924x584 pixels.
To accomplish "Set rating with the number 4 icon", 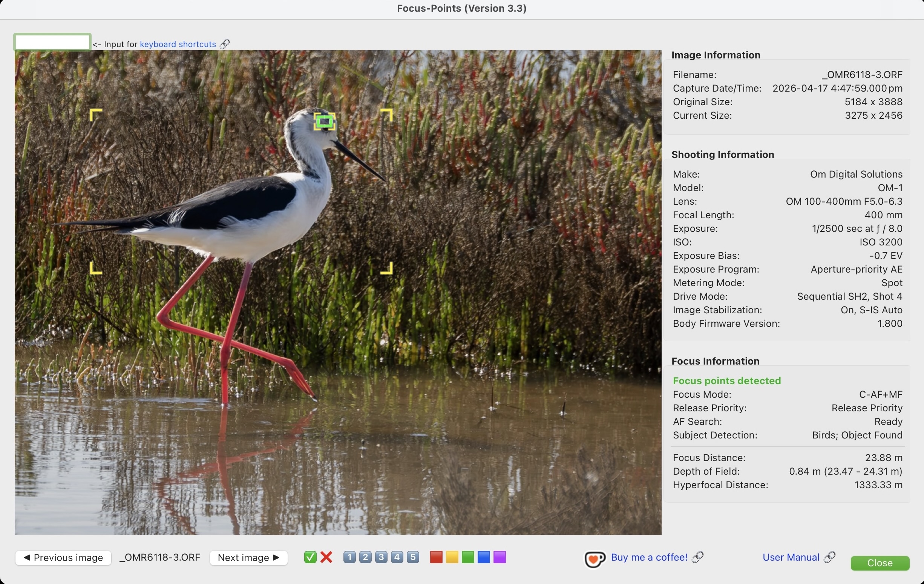I will (397, 557).
